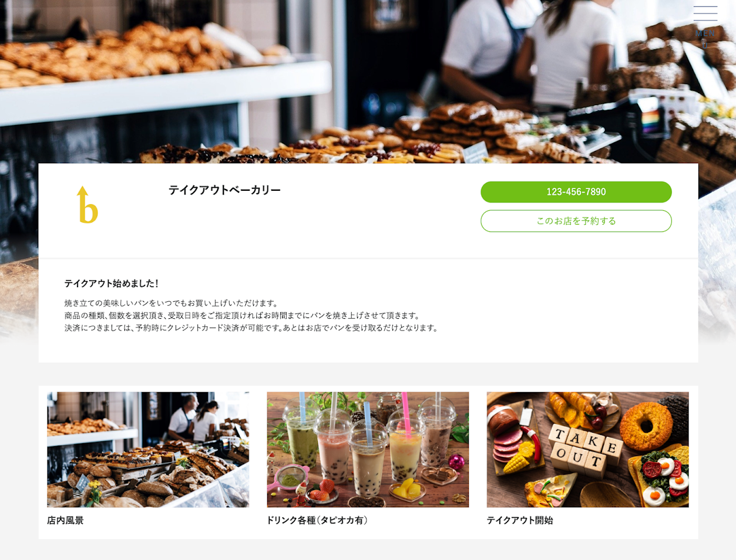Click the line starting 決済につきましては

click(252, 328)
